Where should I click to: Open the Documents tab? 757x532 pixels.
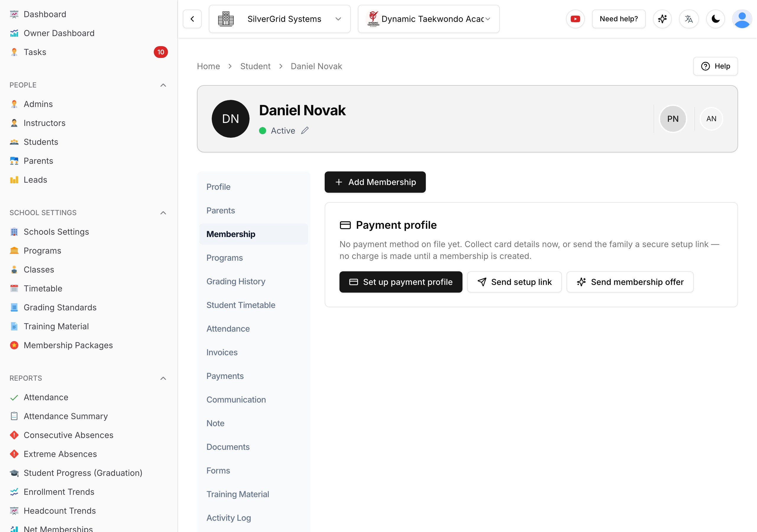click(x=253, y=447)
